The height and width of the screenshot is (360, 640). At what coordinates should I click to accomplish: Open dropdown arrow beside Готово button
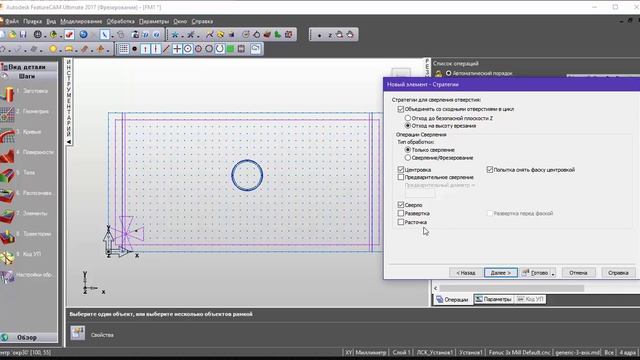pos(553,273)
